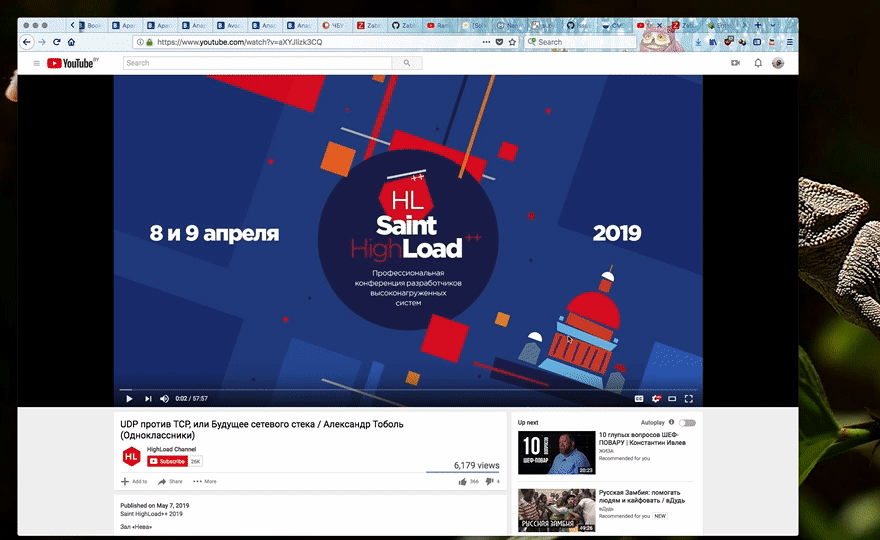
Task: Click the YouTube search magnifier button
Action: 407,63
